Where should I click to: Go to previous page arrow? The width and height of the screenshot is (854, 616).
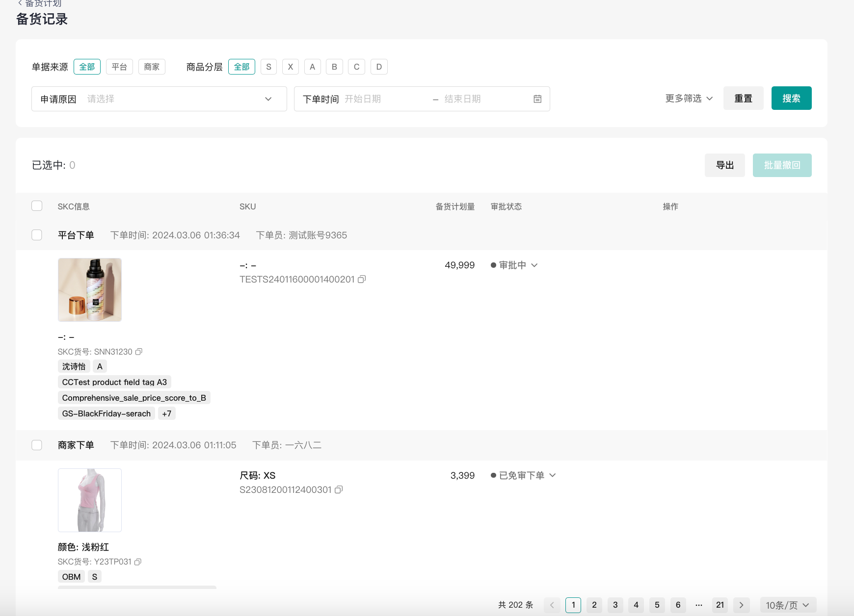click(552, 605)
